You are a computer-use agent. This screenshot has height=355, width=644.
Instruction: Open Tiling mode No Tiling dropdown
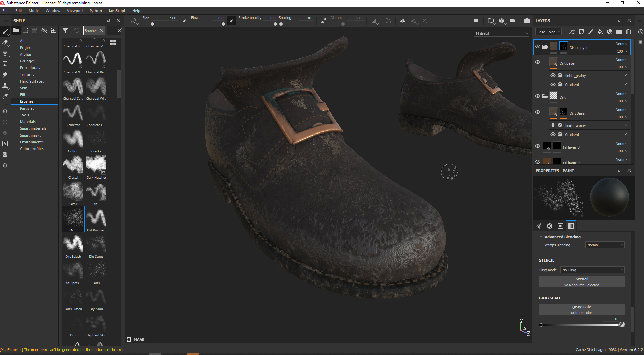tap(592, 270)
